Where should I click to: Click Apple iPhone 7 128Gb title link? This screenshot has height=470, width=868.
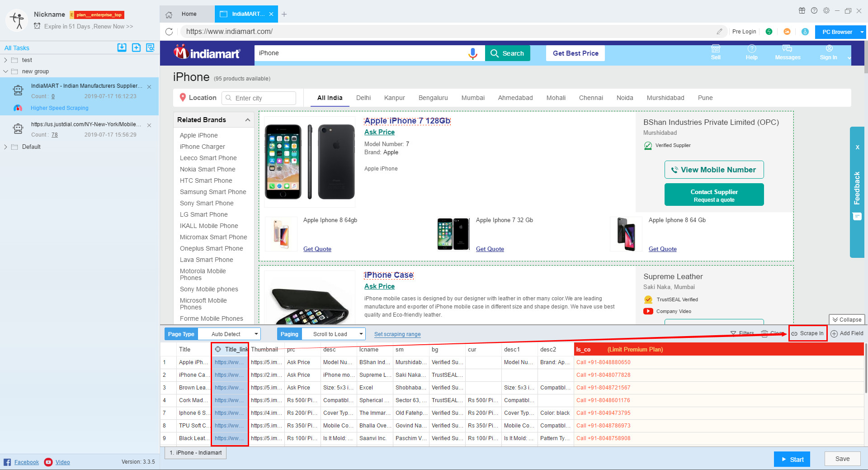(x=407, y=121)
